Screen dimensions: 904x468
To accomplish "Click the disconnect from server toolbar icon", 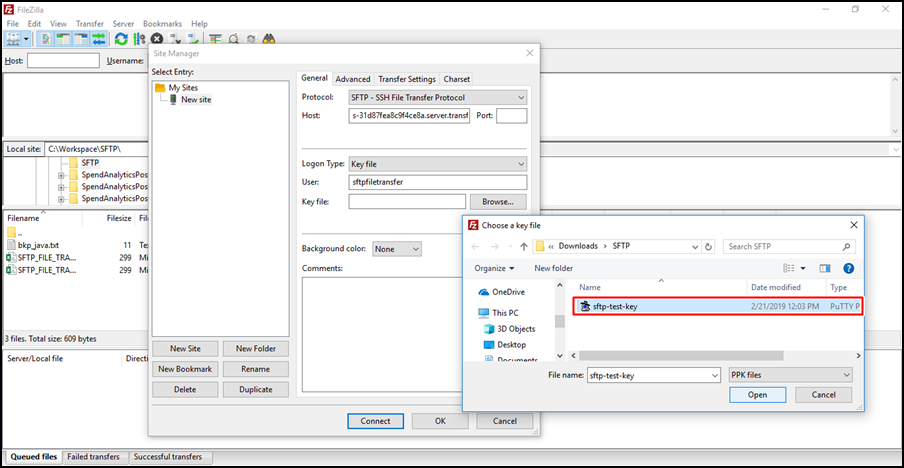I will (x=175, y=39).
